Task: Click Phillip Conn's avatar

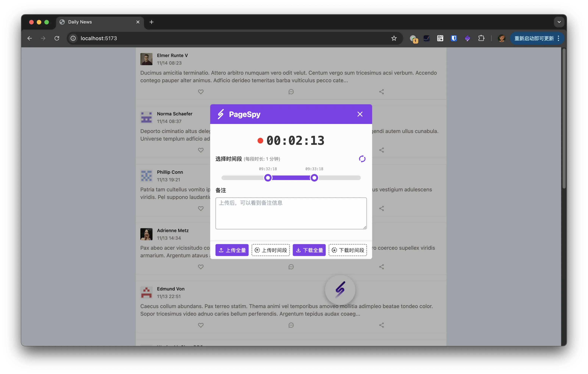Action: [146, 176]
